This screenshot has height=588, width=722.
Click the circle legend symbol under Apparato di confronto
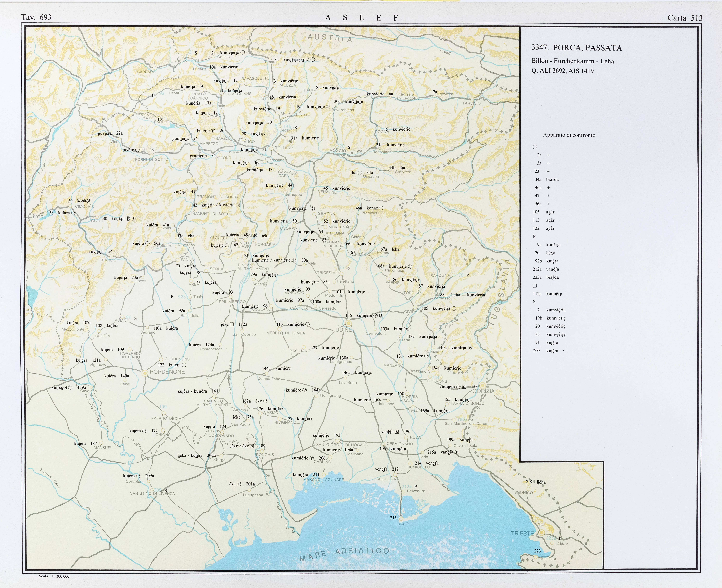535,147
